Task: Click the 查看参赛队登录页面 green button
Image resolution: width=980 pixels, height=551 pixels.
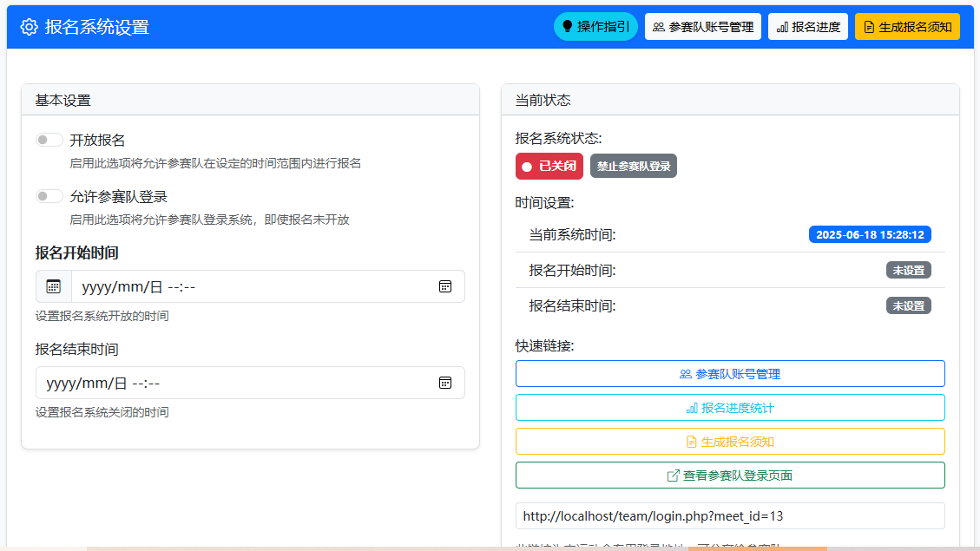Action: pyautogui.click(x=730, y=475)
